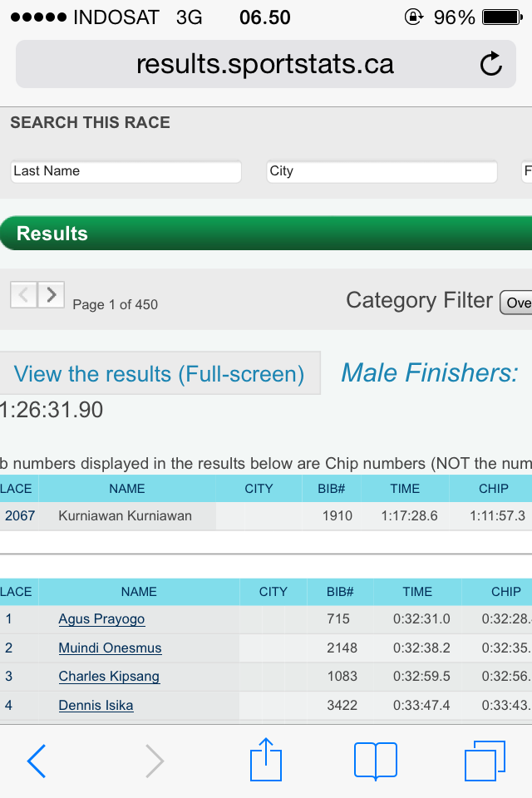Go back with Safari back arrow
The height and width of the screenshot is (798, 532).
pos(37,761)
